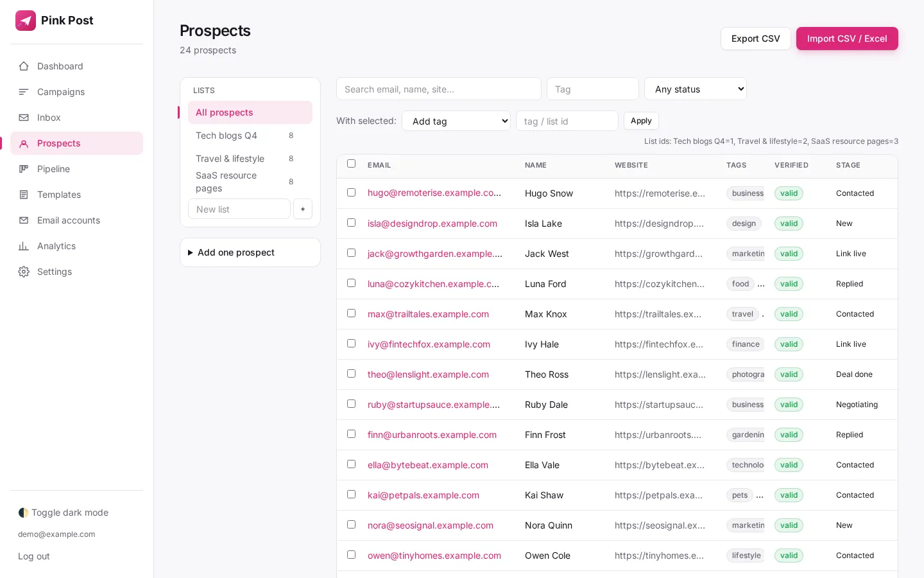924x578 pixels.
Task: Check the box for Hugo Snow
Action: coord(351,193)
